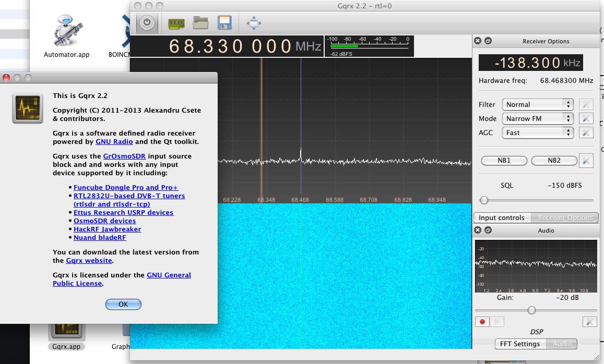The image size is (604, 364).
Task: Open demodulator settings icon next to Narrow FM
Action: 586,118
